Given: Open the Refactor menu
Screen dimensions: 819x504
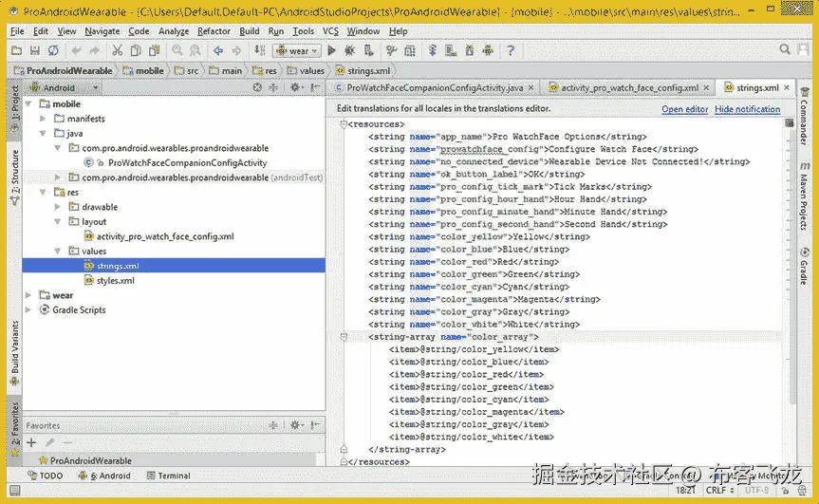Looking at the screenshot, I should click(214, 31).
